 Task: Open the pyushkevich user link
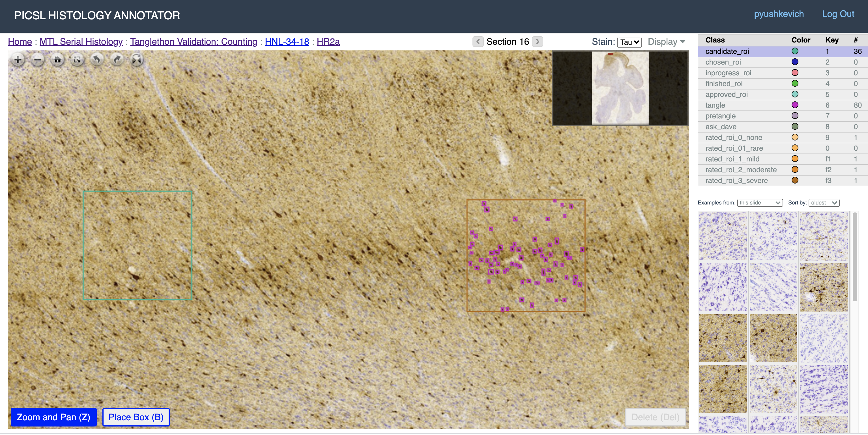pos(779,14)
